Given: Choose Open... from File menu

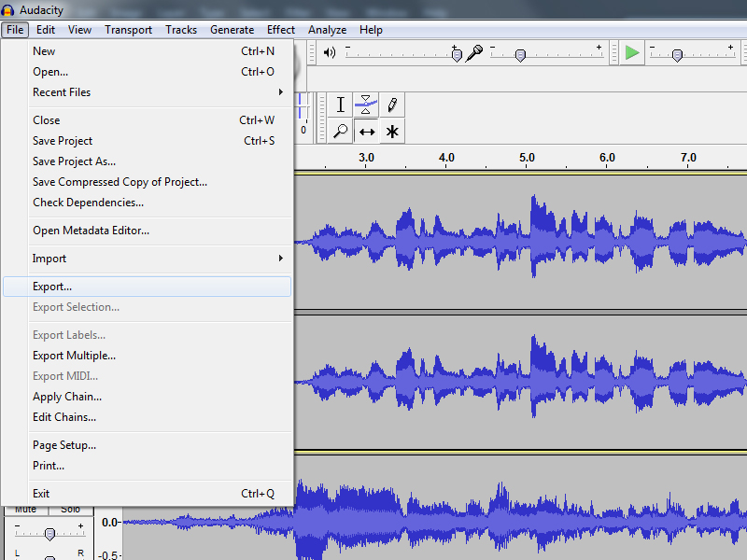Looking at the screenshot, I should tap(148, 72).
